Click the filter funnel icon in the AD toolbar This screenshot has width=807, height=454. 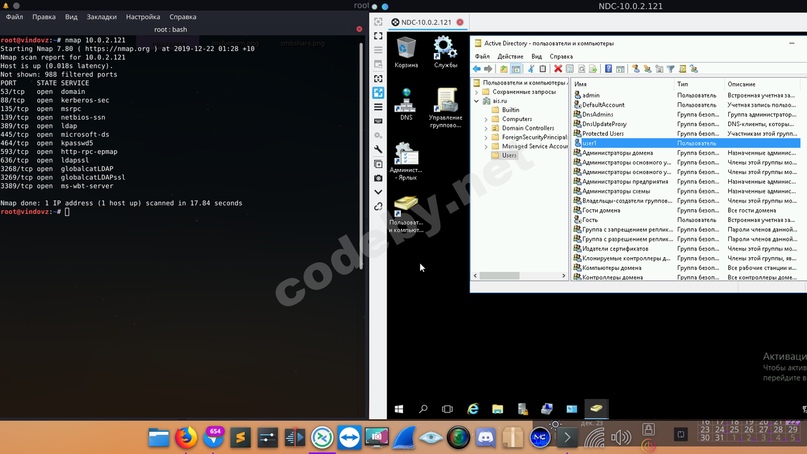(670, 69)
